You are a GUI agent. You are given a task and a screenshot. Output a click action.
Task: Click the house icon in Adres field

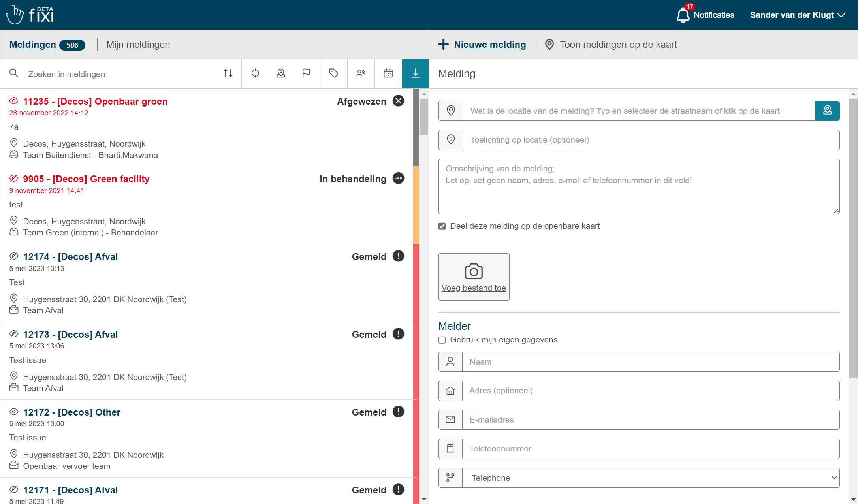(x=450, y=391)
